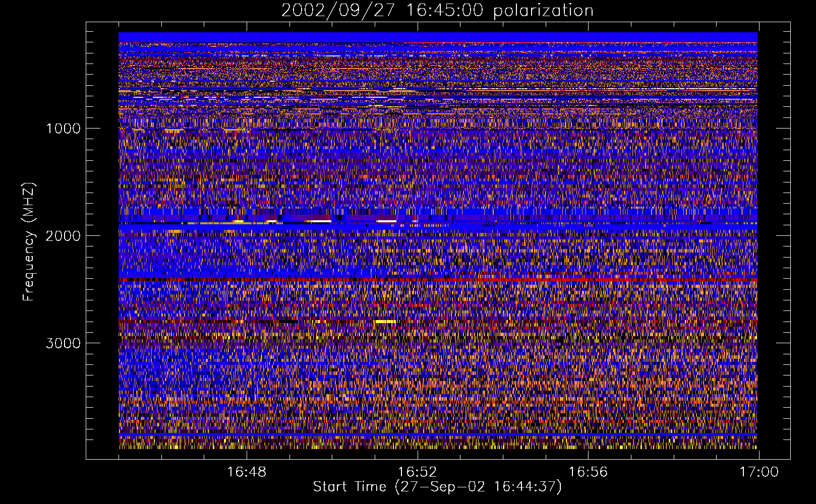Click the plot title '2002/09/27 16:45:00 polarization'
Image resolution: width=816 pixels, height=504 pixels.
point(437,10)
